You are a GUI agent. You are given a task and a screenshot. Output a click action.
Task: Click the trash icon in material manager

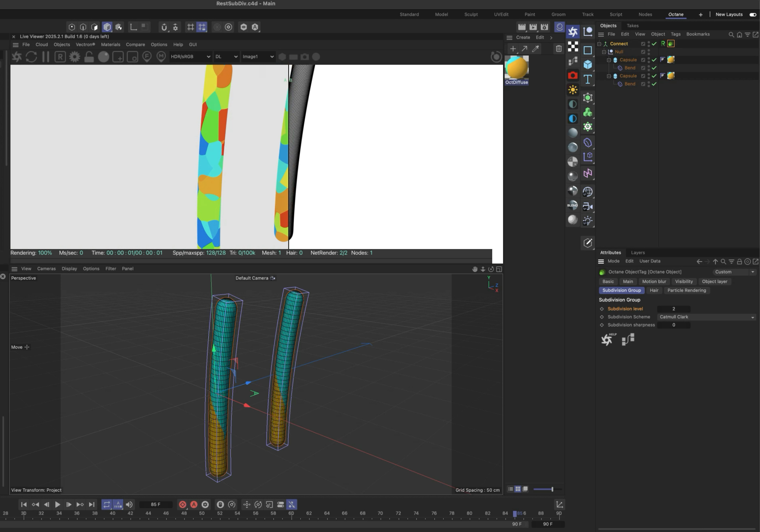click(558, 49)
